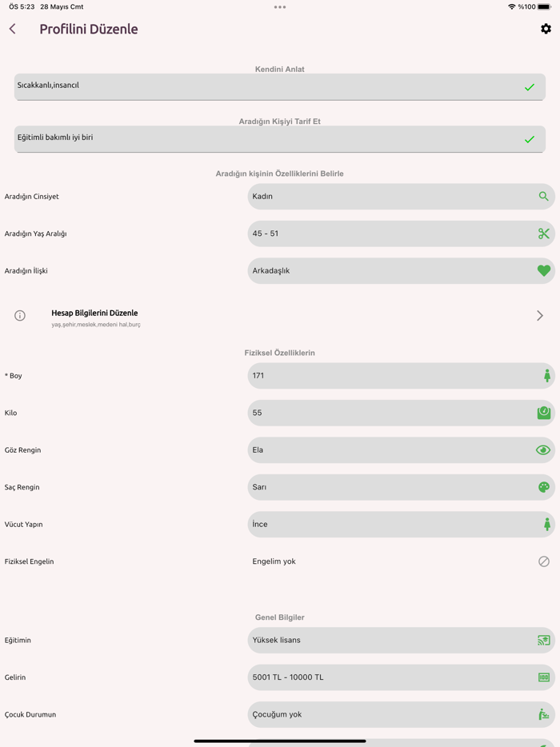
Task: Select the Boy field showing 171
Action: click(392, 376)
